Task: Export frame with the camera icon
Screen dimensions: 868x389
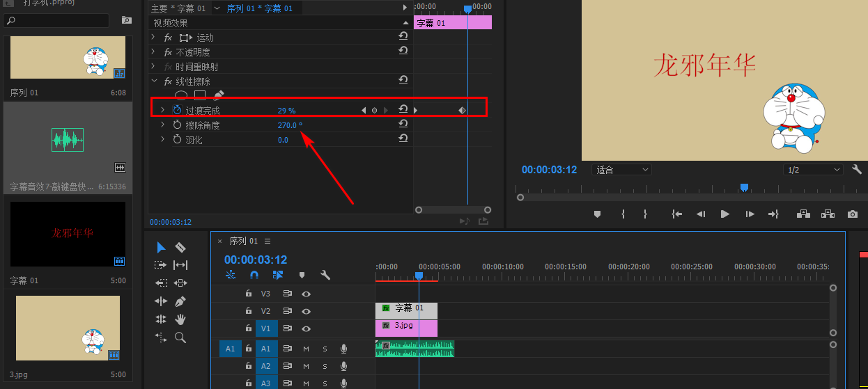Action: point(852,214)
